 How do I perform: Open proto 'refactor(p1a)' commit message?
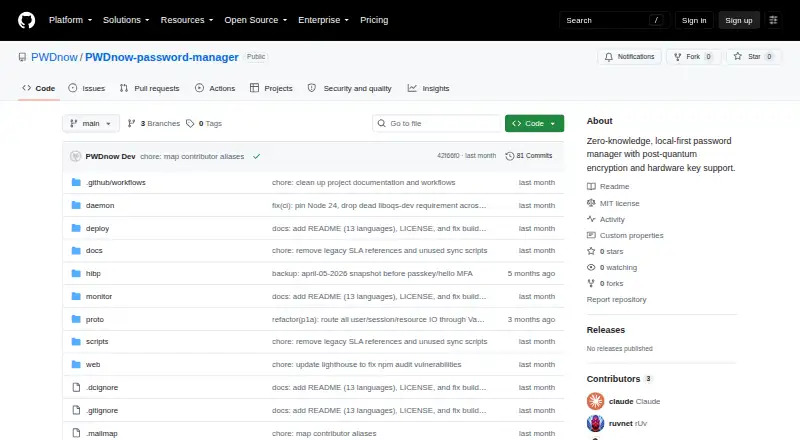click(378, 320)
